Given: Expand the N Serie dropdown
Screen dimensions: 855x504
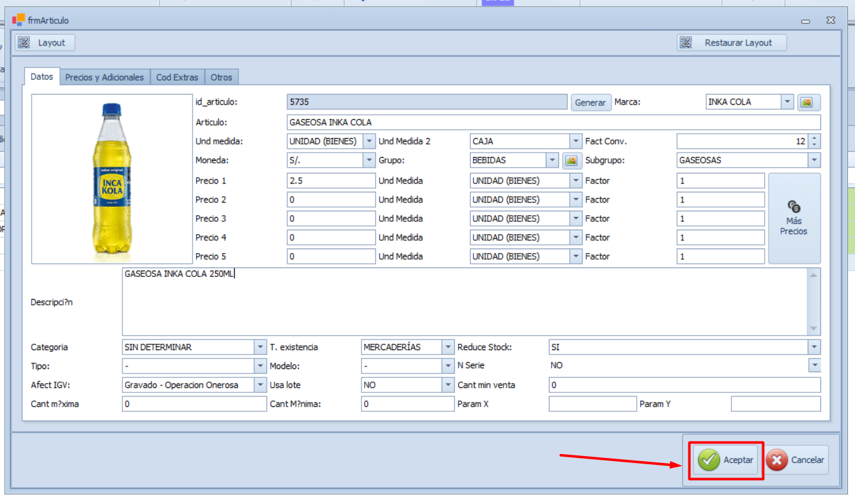Looking at the screenshot, I should (815, 365).
